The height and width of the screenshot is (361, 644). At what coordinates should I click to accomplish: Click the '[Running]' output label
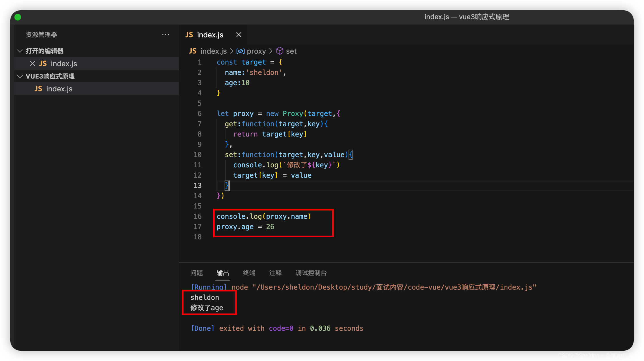(209, 287)
